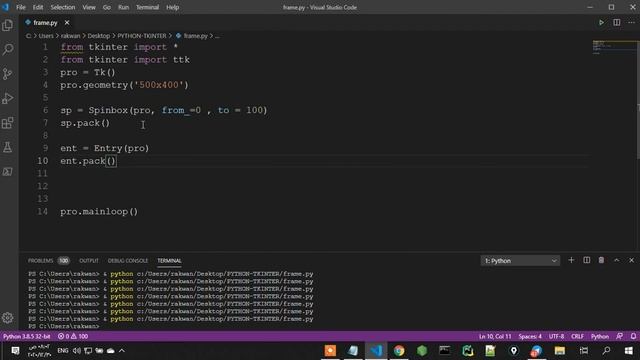Switch to the OUTPUT panel tab

89,261
